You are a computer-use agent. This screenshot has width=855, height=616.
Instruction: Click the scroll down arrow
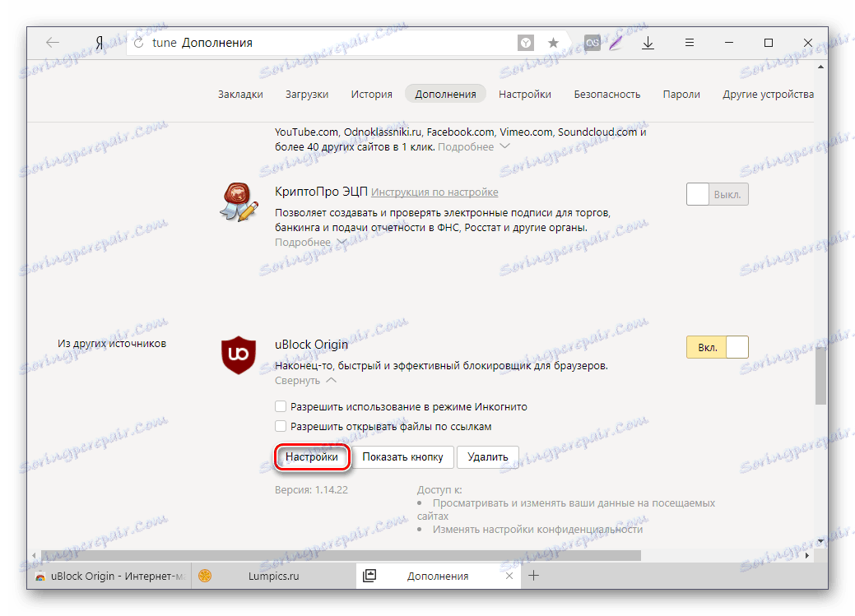[x=820, y=541]
